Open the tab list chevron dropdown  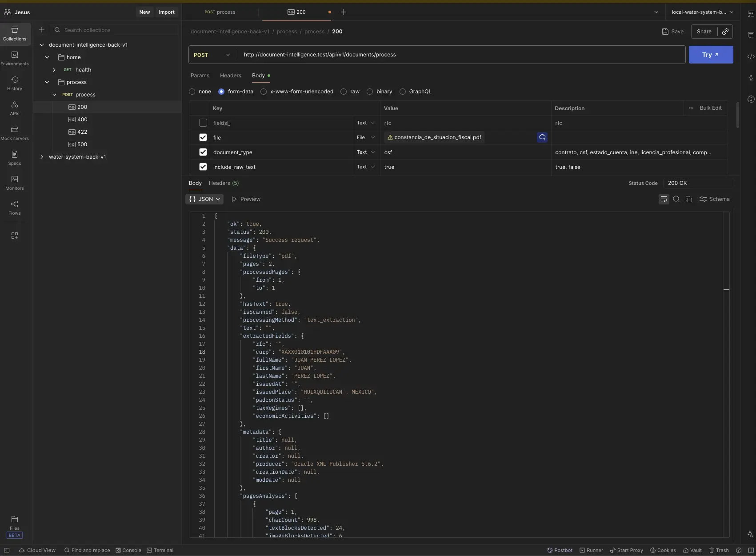click(x=656, y=12)
